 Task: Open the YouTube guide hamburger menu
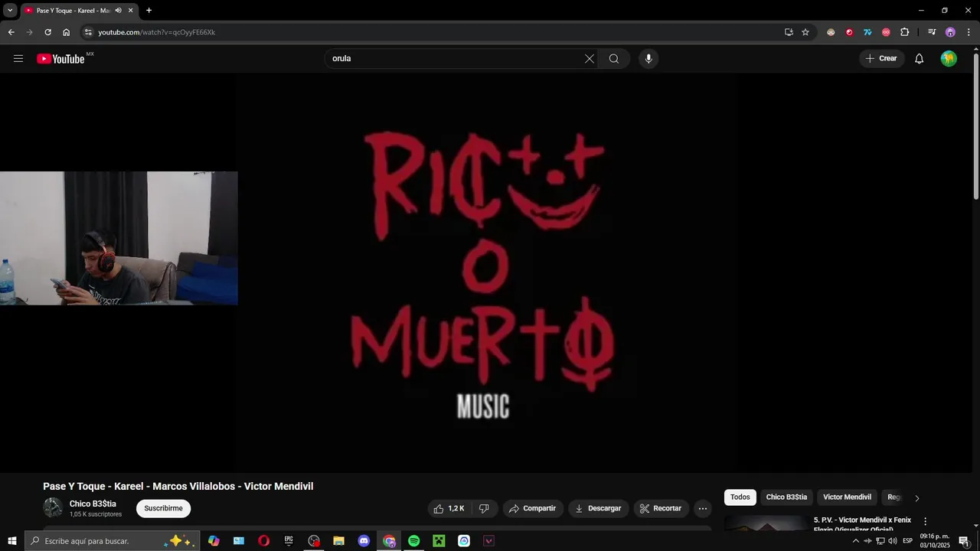click(x=18, y=59)
